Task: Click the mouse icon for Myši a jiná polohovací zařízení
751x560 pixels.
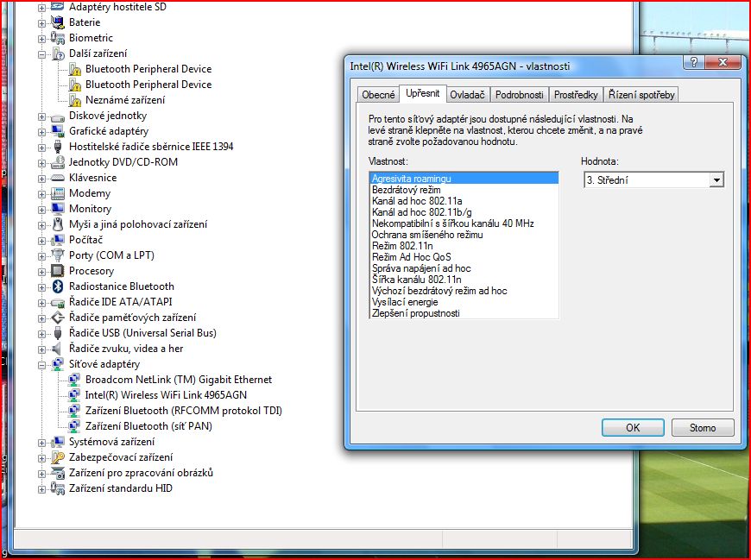Action: [58, 224]
